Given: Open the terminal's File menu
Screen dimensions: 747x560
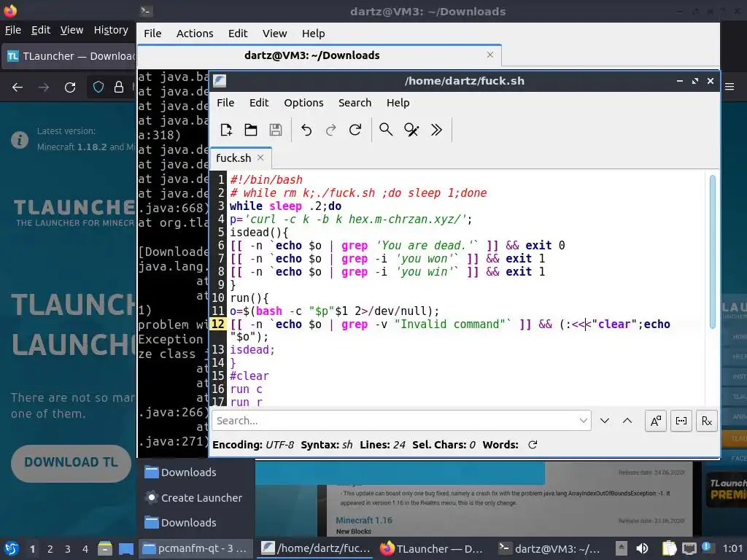Looking at the screenshot, I should pos(152,34).
